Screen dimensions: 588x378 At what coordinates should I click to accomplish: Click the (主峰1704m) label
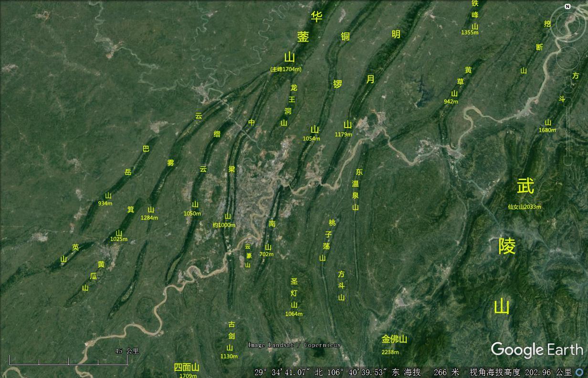pyautogui.click(x=286, y=69)
